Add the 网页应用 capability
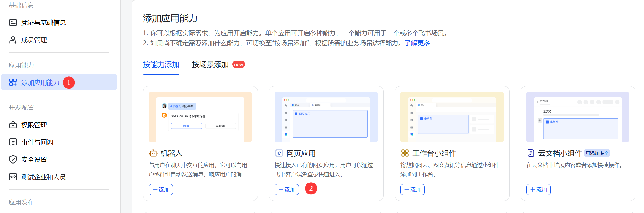This screenshot has width=644, height=213. [x=287, y=190]
